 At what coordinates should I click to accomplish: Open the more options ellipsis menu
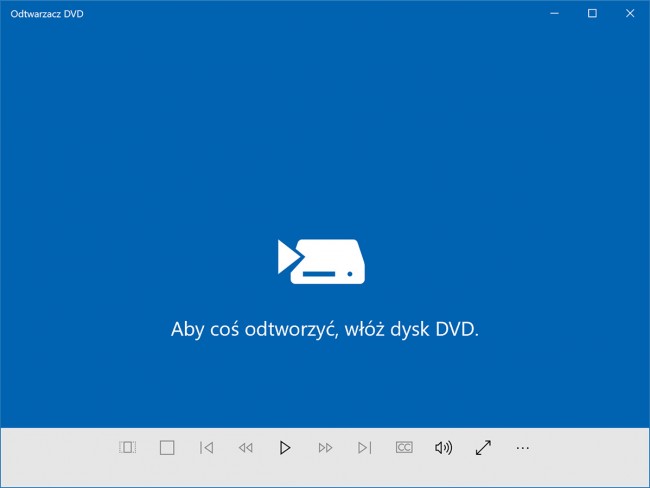(x=523, y=448)
